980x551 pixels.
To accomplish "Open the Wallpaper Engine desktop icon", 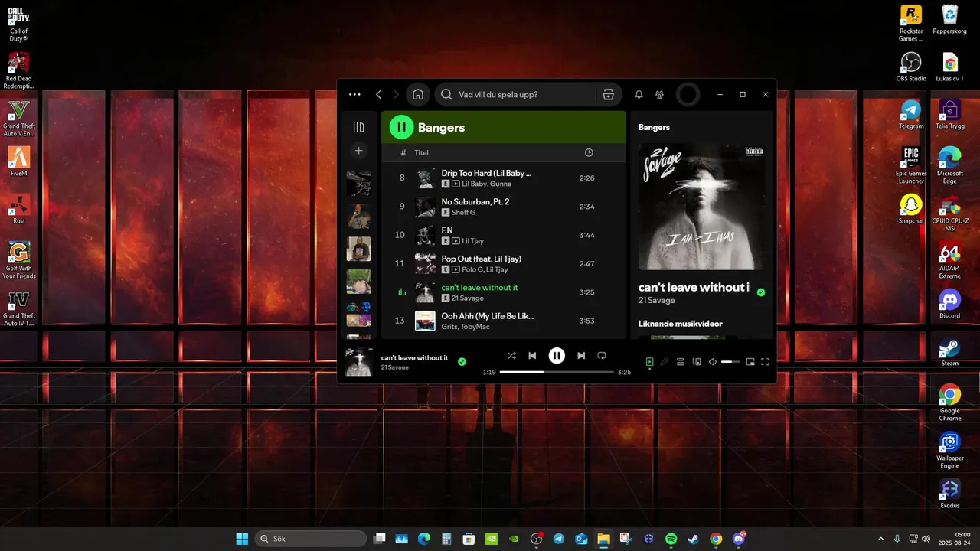I will coord(950,451).
